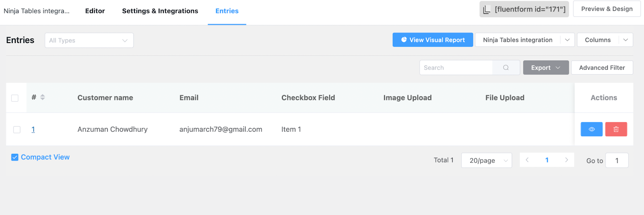Click the eye icon to view entry
Viewport: 644px width, 215px height.
coord(591,129)
